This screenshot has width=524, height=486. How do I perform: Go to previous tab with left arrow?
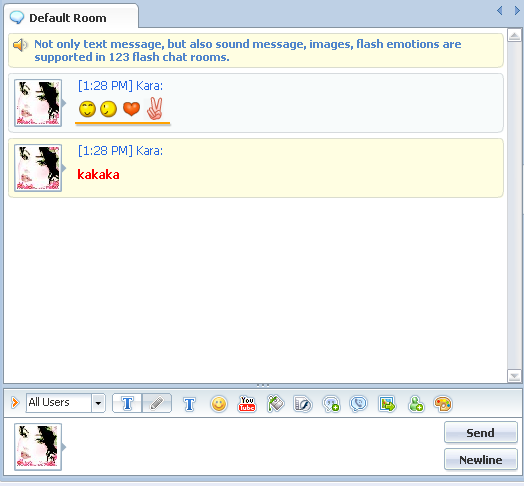500,11
